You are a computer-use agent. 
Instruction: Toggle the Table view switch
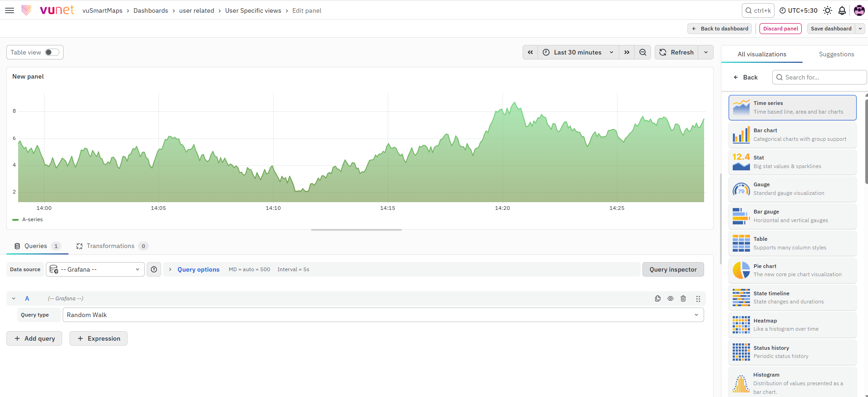click(x=52, y=52)
